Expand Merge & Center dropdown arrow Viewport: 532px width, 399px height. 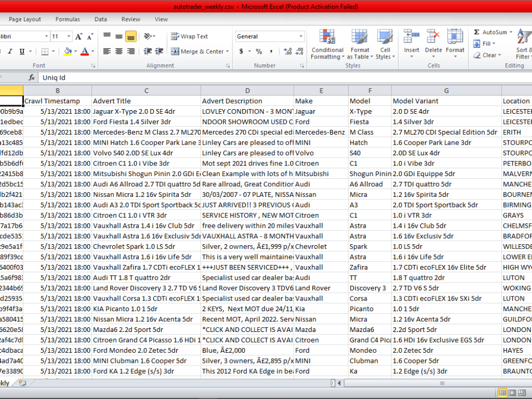click(227, 51)
